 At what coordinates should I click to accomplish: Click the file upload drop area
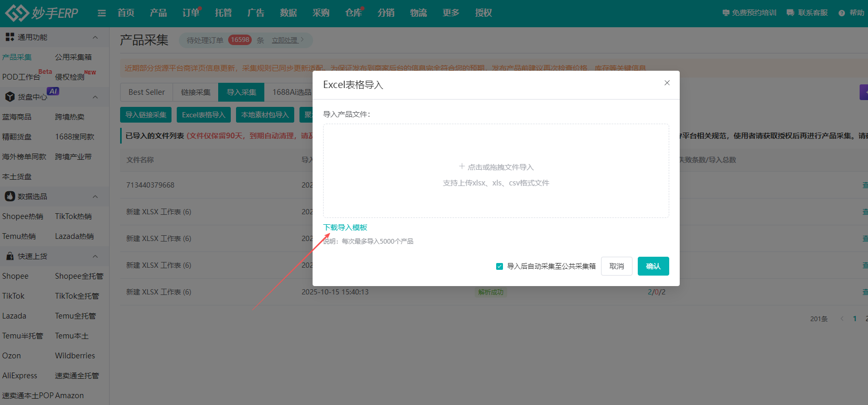coord(496,171)
